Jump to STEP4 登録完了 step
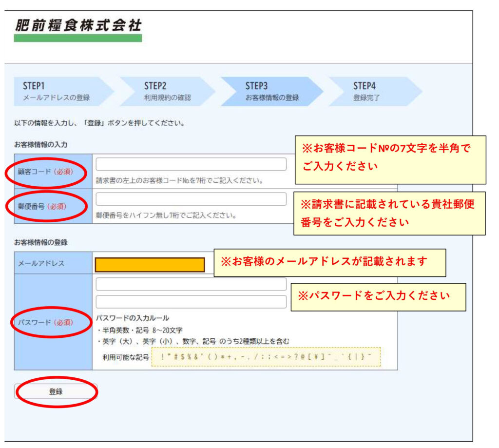 point(371,91)
